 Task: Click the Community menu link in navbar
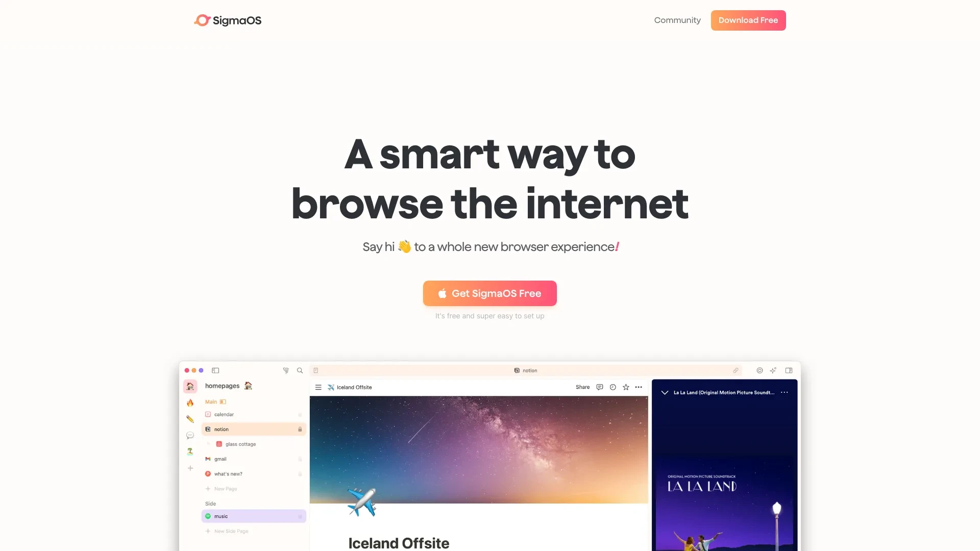[x=677, y=20]
